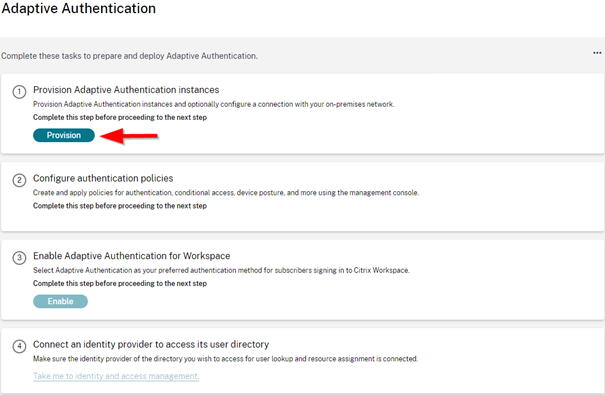Click the Enable button for Workspace
The width and height of the screenshot is (605, 395).
60,301
